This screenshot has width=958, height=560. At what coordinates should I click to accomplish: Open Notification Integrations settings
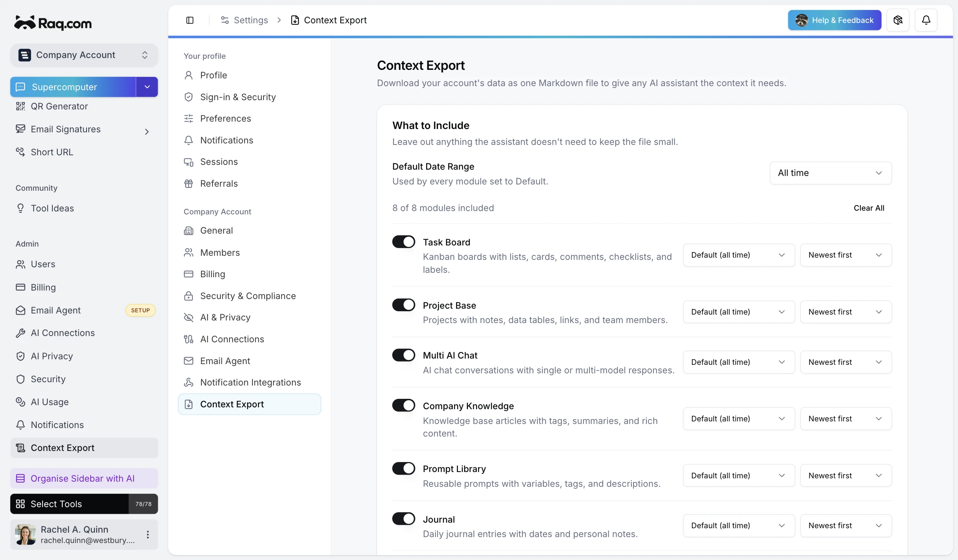coord(249,383)
